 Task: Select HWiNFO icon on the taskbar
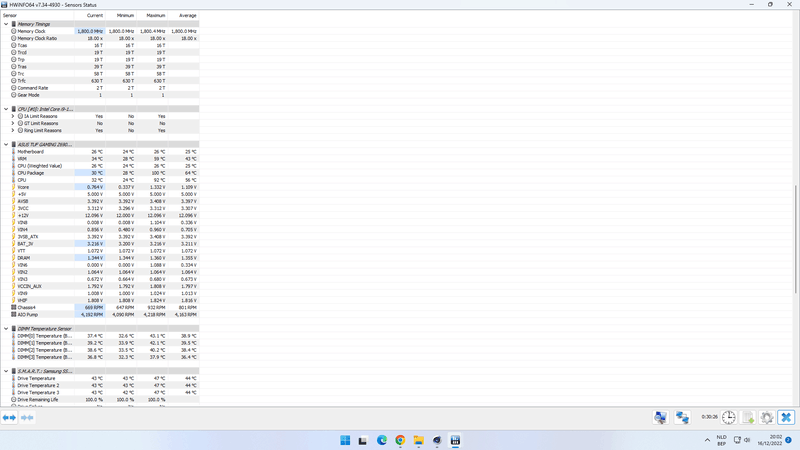pos(455,440)
